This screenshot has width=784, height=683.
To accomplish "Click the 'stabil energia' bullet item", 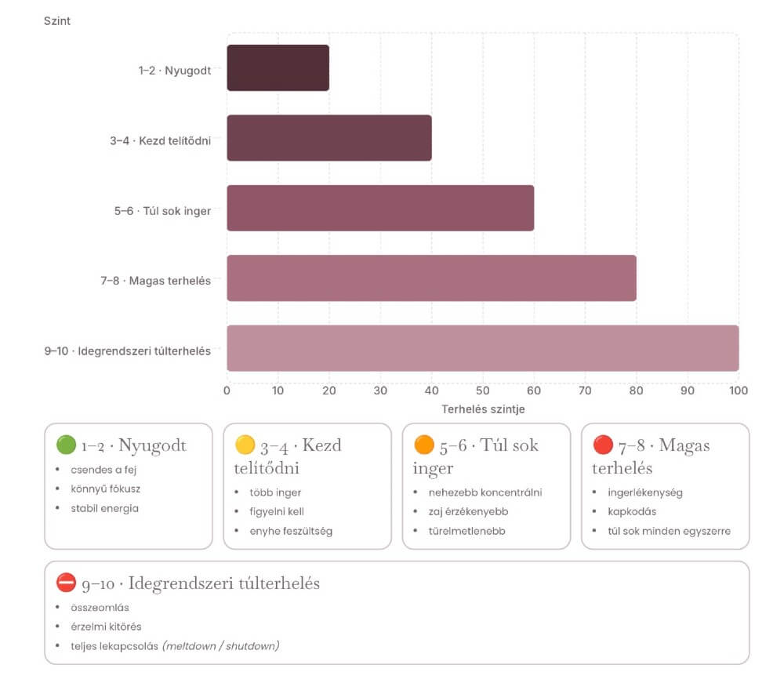I will pyautogui.click(x=104, y=508).
